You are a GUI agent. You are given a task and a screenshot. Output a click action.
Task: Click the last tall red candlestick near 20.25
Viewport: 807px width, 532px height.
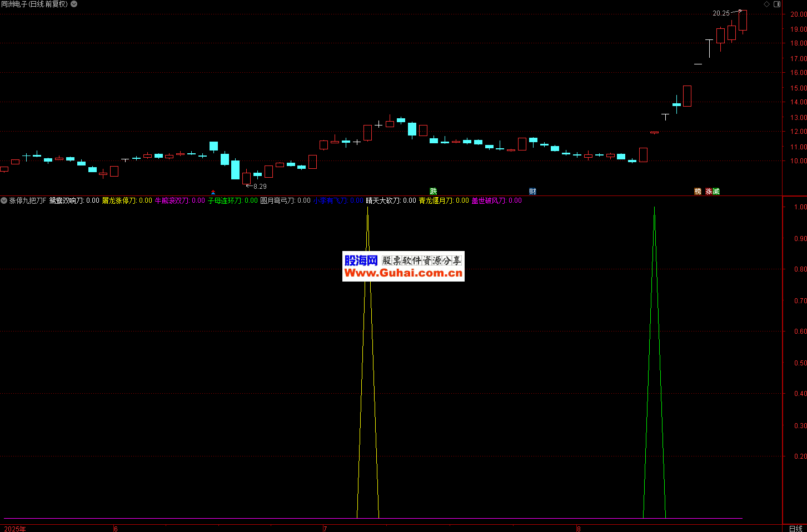743,21
